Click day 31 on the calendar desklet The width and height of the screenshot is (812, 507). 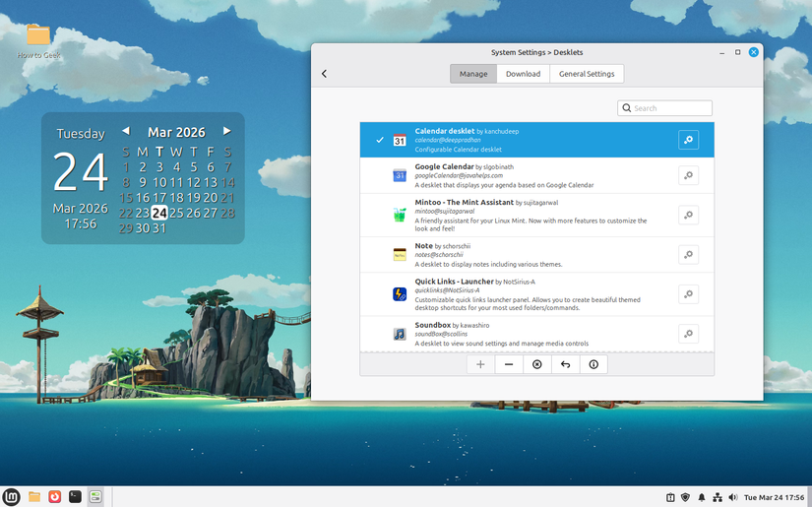159,227
